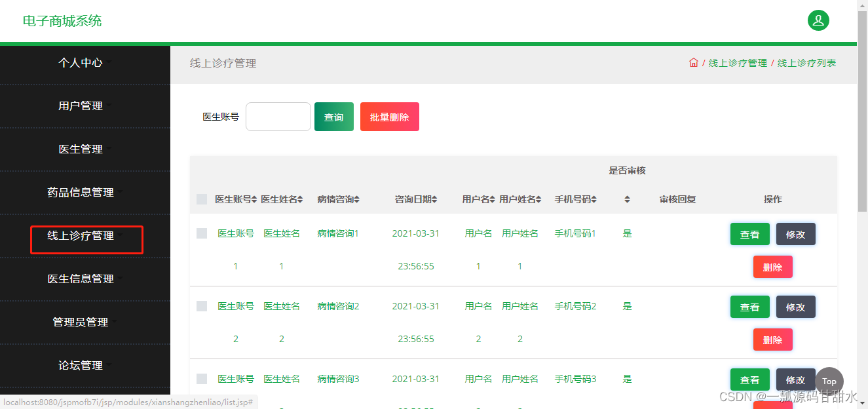Screen dimensions: 868x409
Task: Click the 查询 search button
Action: click(x=334, y=117)
